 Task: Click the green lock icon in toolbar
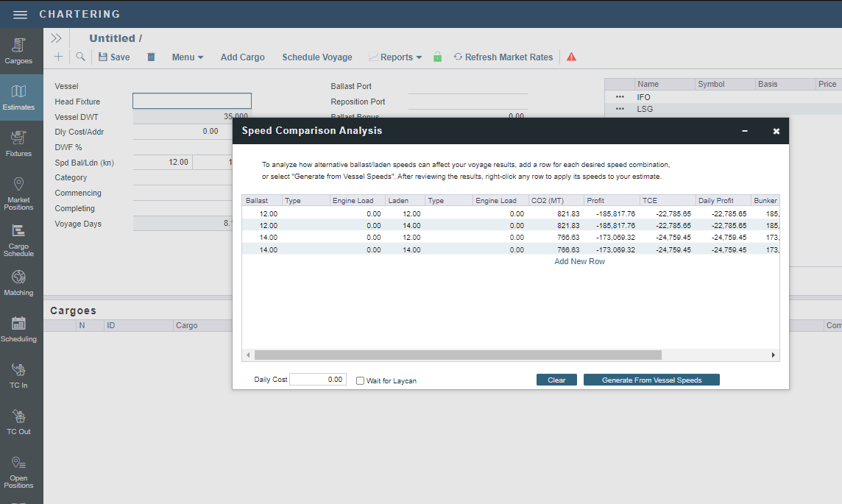[x=437, y=57]
